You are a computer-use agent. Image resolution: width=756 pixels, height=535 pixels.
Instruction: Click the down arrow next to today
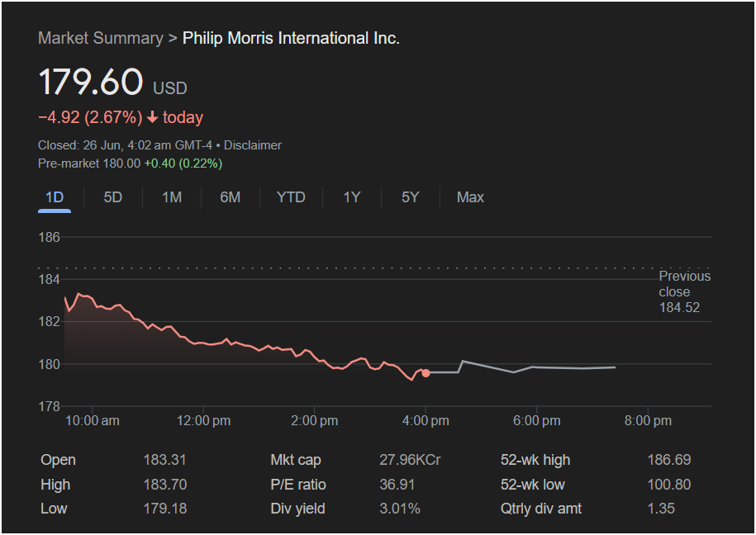click(x=152, y=117)
